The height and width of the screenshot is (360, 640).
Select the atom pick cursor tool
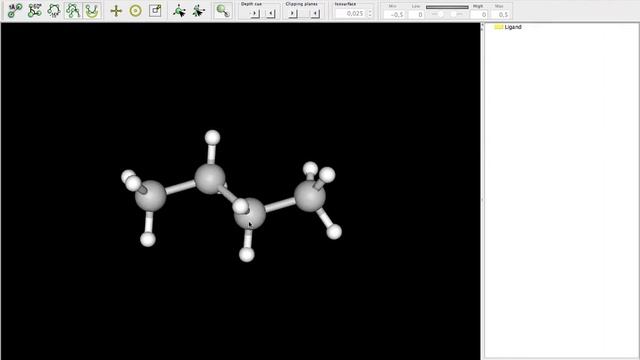pos(179,11)
